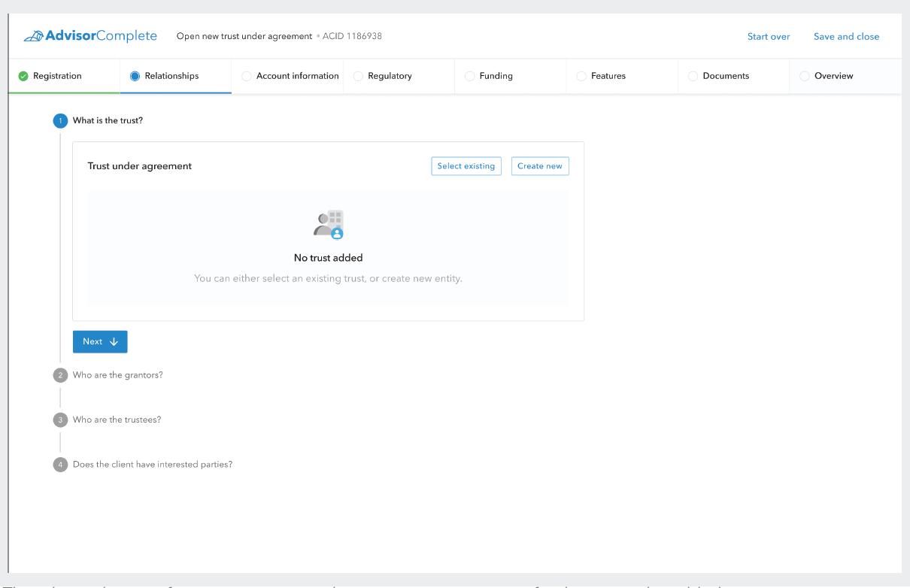Select the Account information radio circle

(247, 76)
